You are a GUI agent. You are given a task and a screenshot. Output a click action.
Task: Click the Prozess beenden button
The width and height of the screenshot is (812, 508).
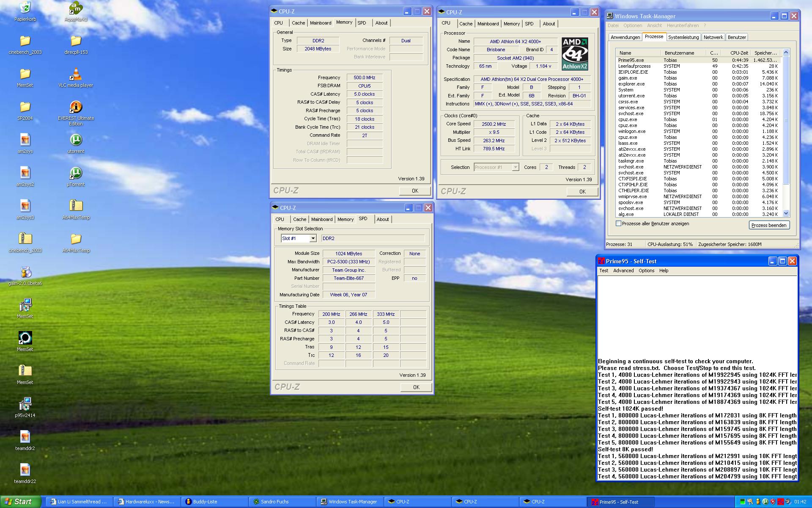(x=769, y=225)
